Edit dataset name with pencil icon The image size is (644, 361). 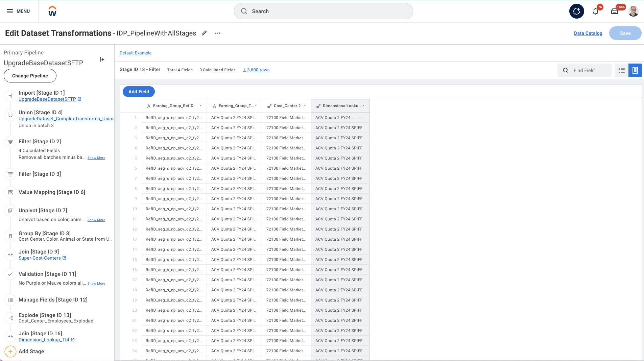point(204,33)
